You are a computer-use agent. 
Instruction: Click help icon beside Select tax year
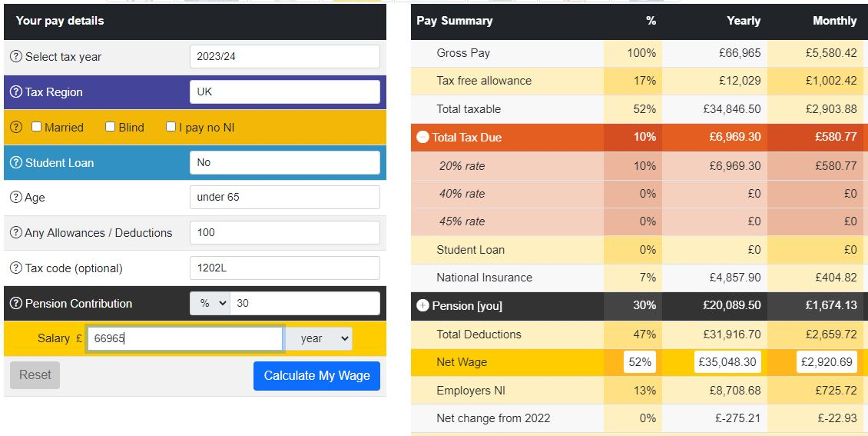pos(16,57)
